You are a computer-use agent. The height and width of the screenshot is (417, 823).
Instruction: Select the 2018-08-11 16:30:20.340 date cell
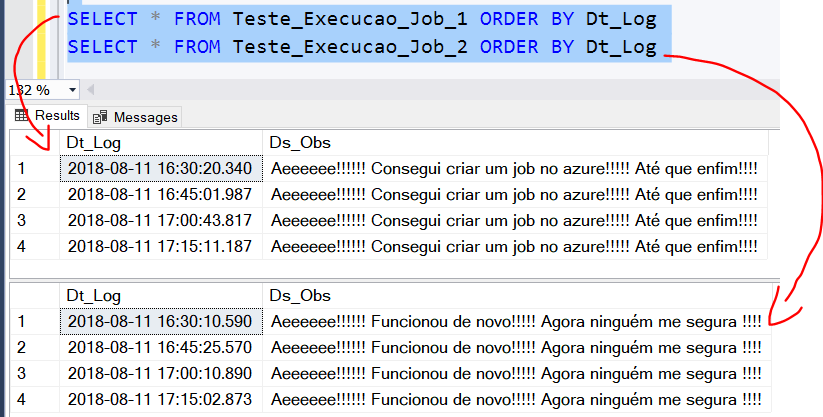point(160,168)
